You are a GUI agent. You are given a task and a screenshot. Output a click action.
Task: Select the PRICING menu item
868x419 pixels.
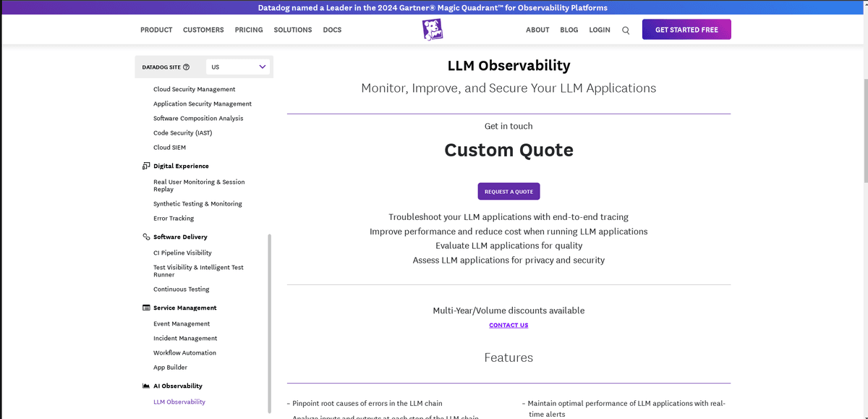click(248, 30)
